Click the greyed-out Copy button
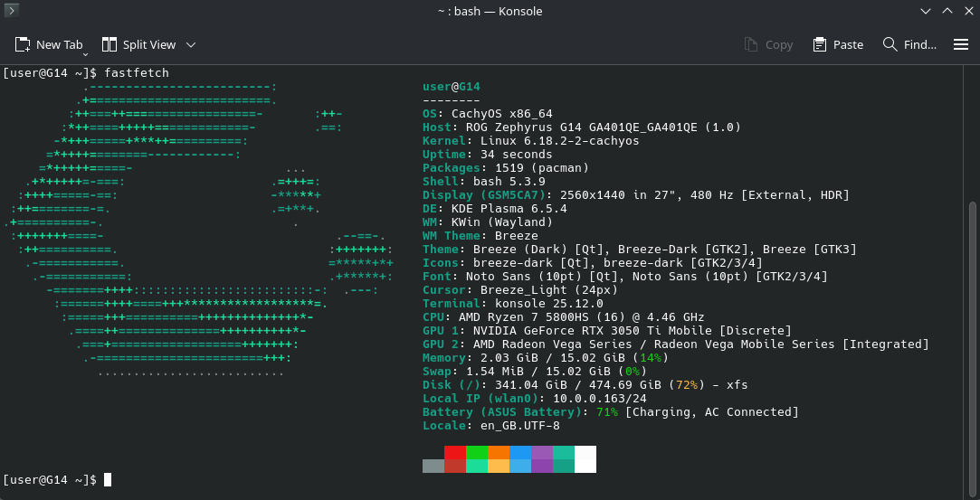Image resolution: width=980 pixels, height=500 pixels. (x=769, y=44)
